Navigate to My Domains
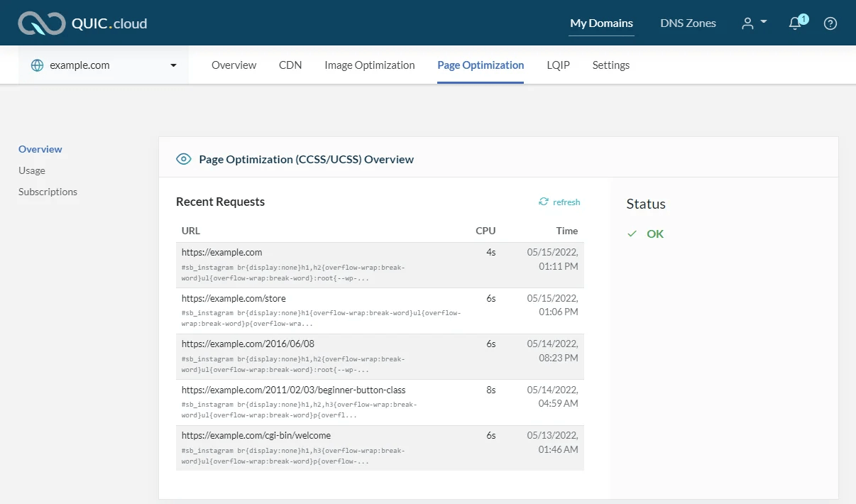 coord(601,22)
